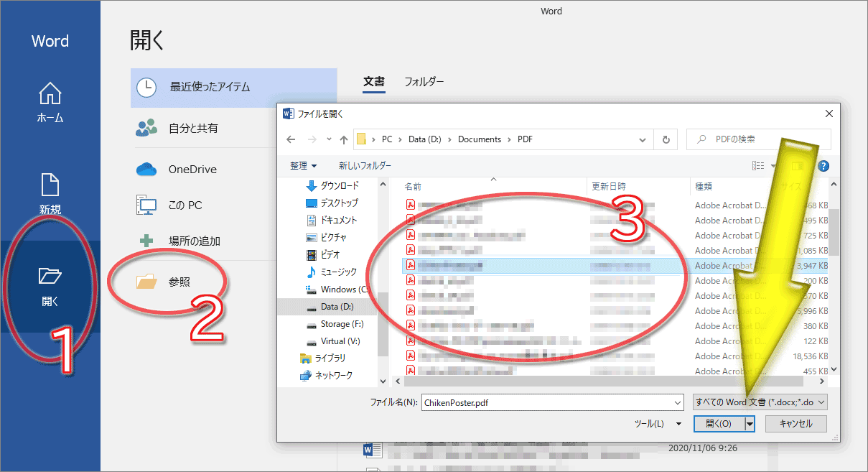Expand the 開く(O) button's split arrow

click(750, 424)
